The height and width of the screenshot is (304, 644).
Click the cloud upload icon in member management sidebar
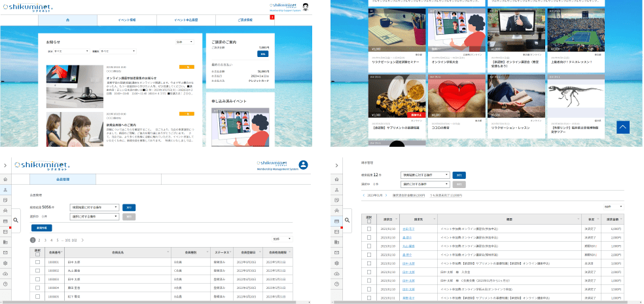(5, 273)
